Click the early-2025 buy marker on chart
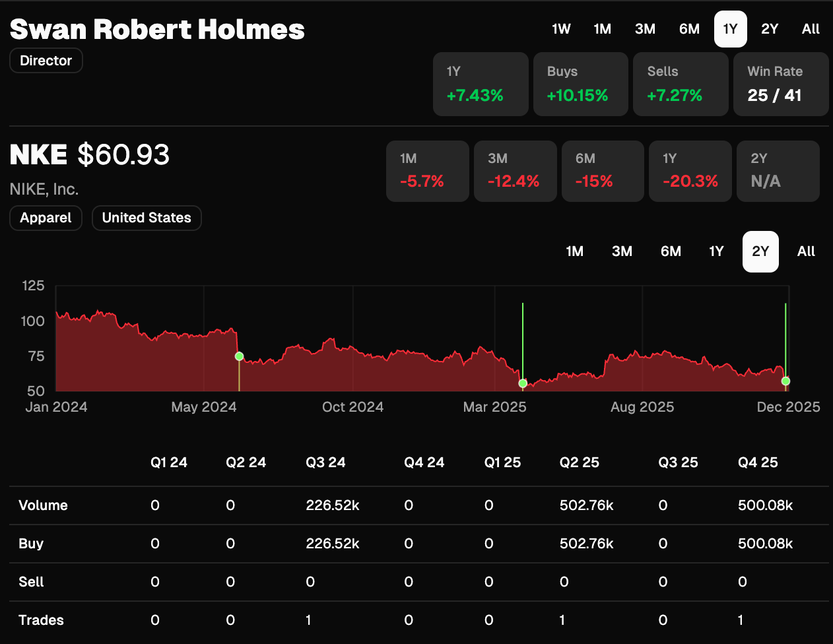Viewport: 833px width, 644px height. tap(523, 383)
